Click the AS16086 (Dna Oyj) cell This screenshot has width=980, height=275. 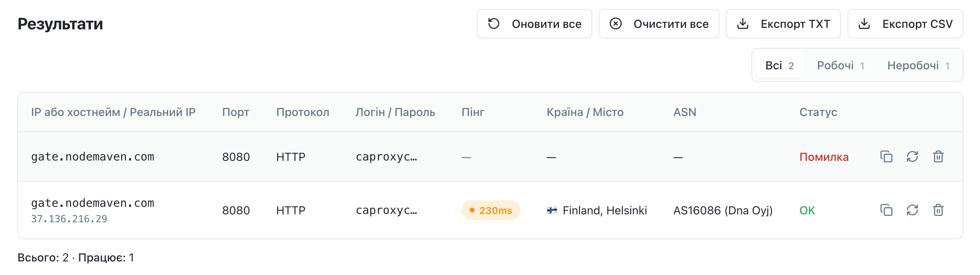pyautogui.click(x=722, y=210)
